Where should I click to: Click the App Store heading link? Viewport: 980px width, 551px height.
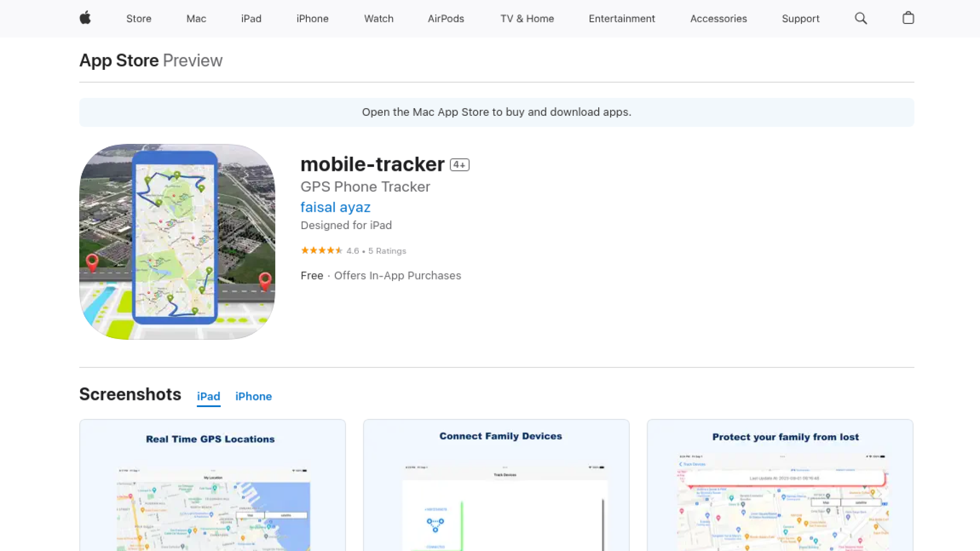(119, 60)
